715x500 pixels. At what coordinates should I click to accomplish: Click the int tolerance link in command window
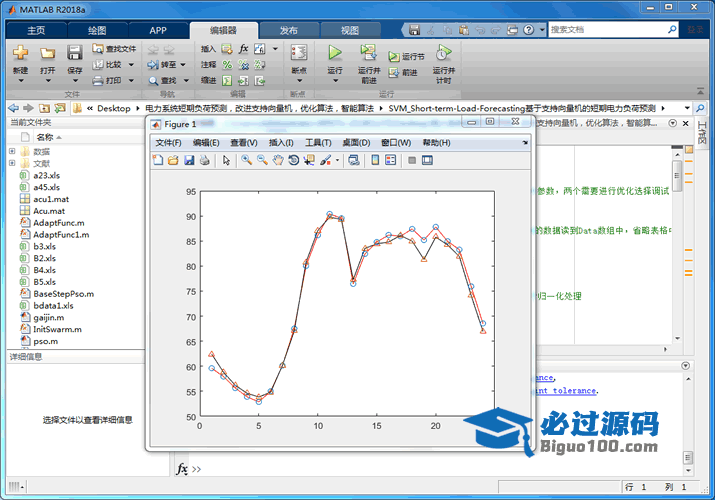(565, 391)
